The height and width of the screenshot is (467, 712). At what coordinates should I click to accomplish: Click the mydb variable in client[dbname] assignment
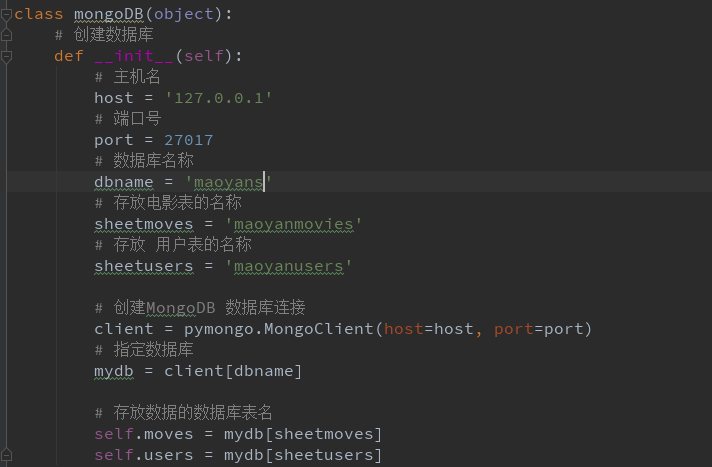(114, 371)
